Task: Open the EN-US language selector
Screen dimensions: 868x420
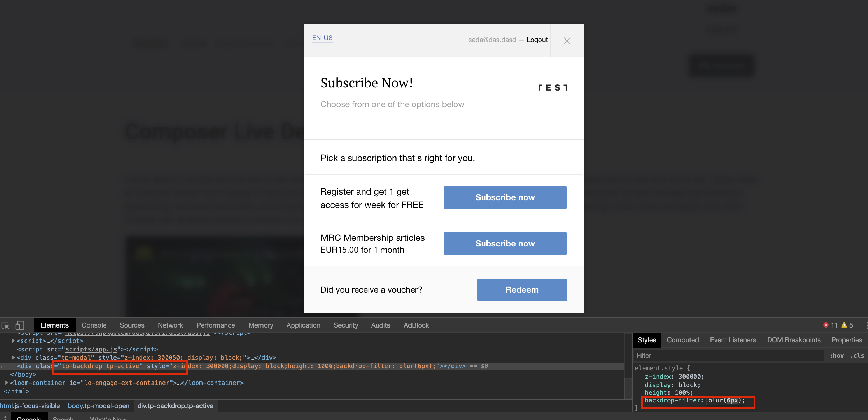Action: pyautogui.click(x=322, y=38)
